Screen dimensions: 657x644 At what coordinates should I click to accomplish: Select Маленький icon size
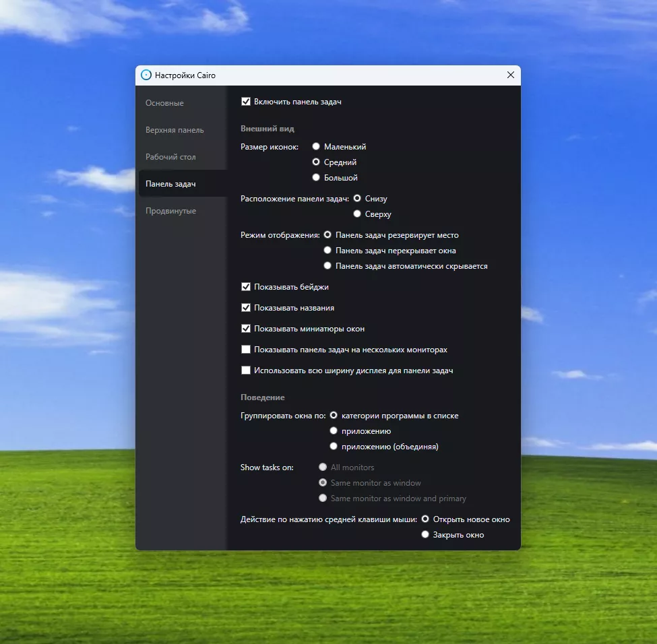(316, 146)
